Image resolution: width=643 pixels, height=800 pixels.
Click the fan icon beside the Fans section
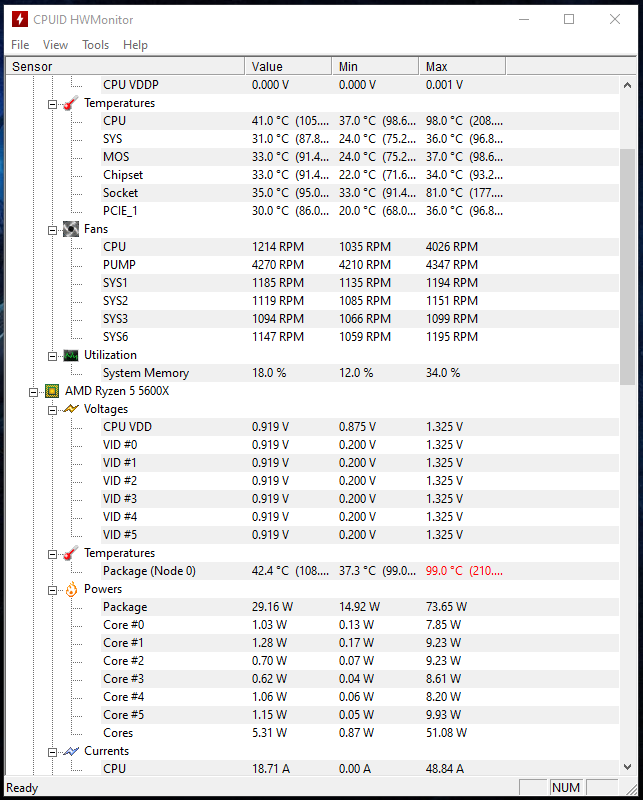pyautogui.click(x=70, y=228)
